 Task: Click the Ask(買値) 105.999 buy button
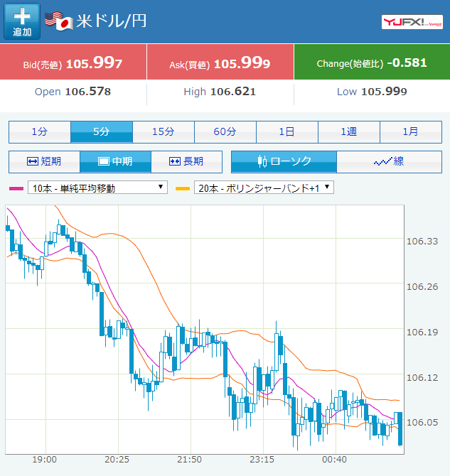click(220, 63)
